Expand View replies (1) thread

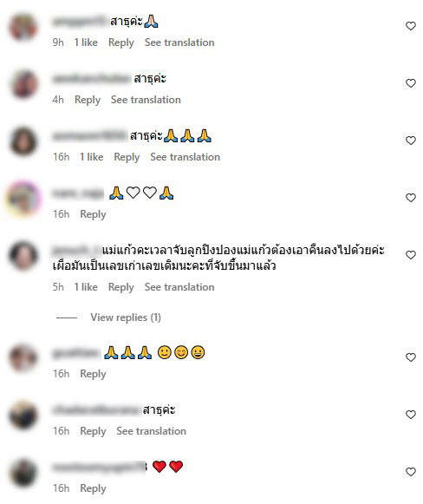[126, 317]
